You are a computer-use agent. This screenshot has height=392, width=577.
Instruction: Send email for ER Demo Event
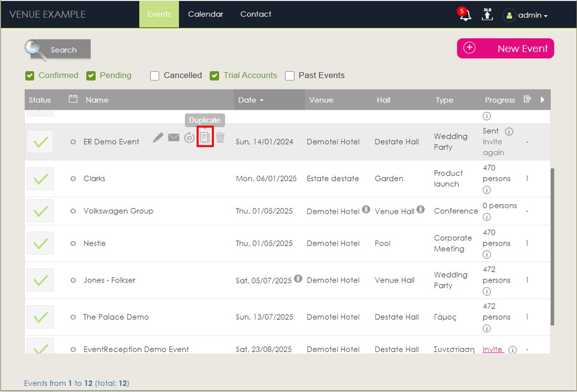point(174,137)
